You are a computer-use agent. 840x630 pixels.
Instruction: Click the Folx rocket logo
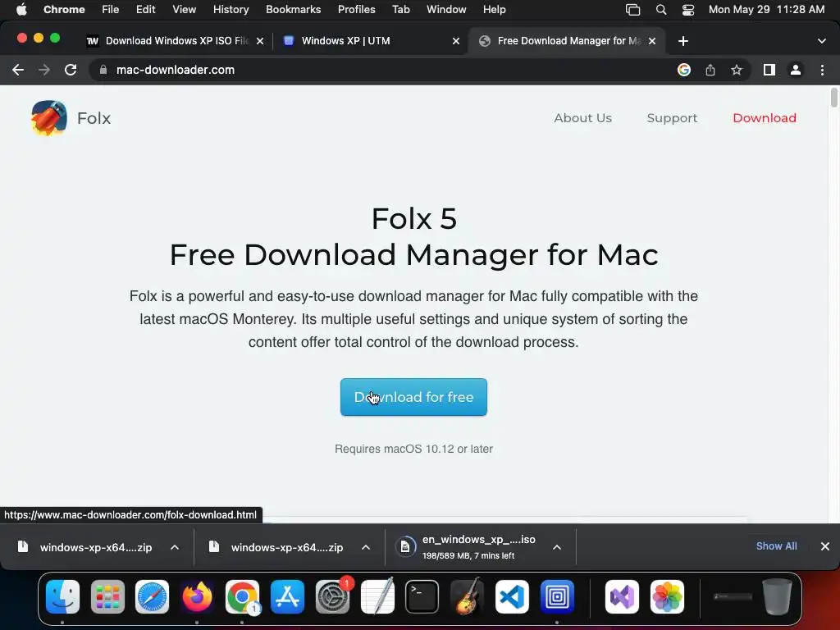pos(48,118)
